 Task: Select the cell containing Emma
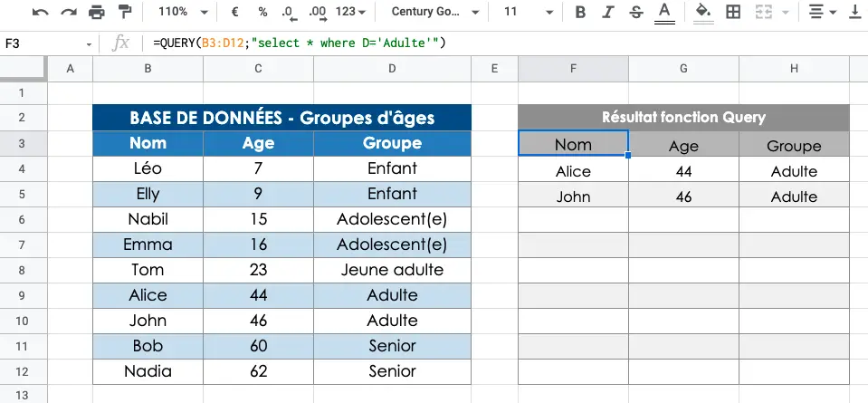click(148, 245)
